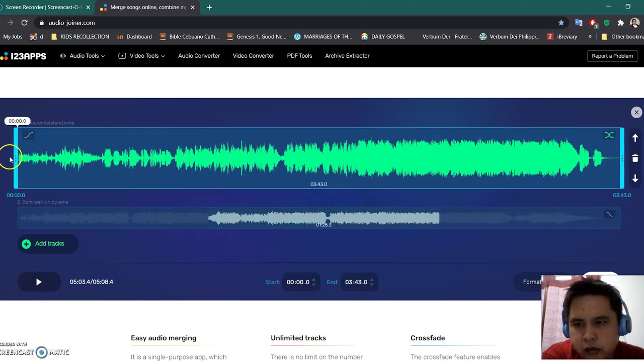Adjust the Start time stepper arrows
The image size is (644, 362).
313,282
